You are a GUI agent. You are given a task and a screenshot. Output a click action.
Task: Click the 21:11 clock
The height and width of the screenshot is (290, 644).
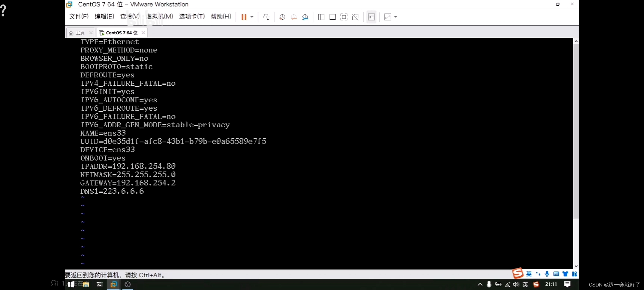(551, 284)
